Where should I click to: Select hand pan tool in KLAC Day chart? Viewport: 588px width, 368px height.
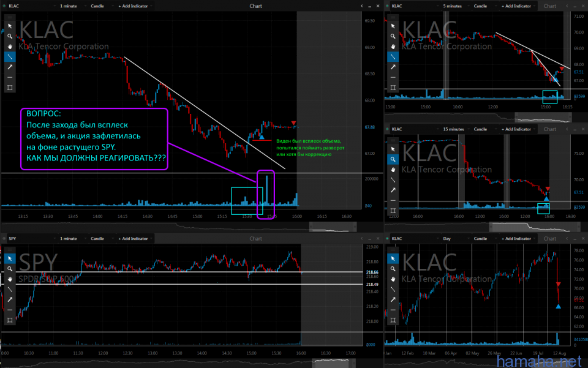(393, 279)
